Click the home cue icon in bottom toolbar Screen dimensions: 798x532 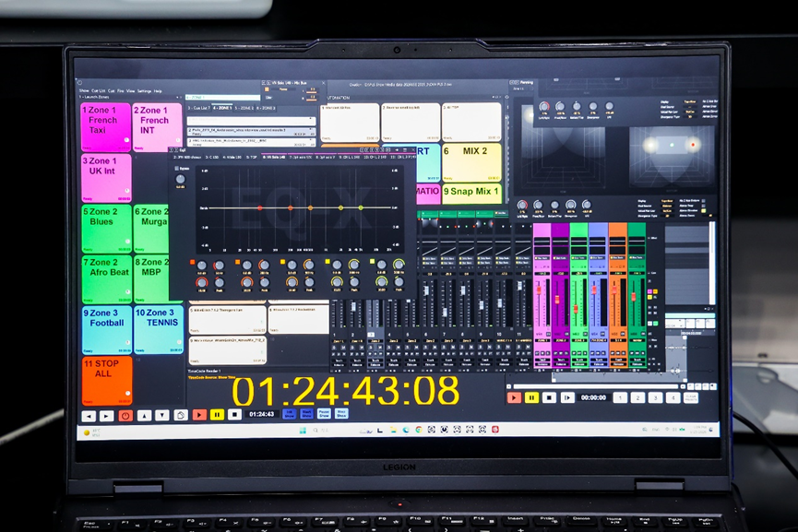coord(181,416)
